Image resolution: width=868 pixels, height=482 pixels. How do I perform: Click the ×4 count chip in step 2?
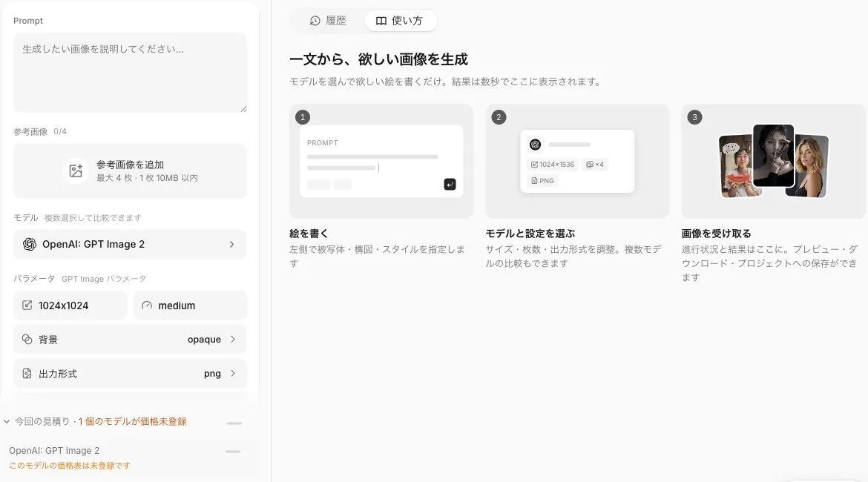(x=595, y=165)
